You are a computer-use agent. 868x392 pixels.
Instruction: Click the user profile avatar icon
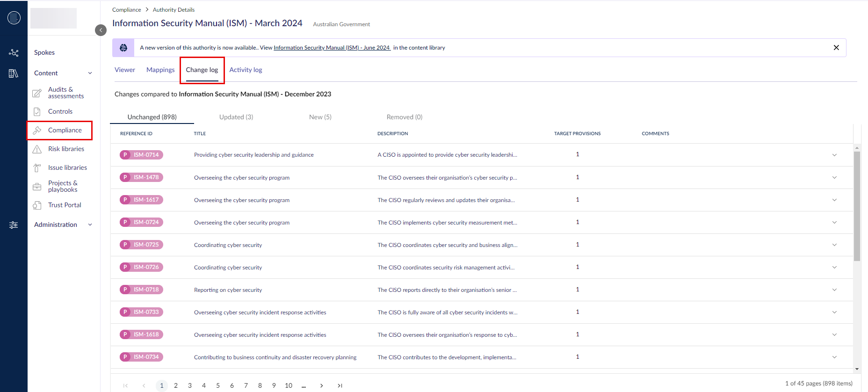tap(14, 18)
